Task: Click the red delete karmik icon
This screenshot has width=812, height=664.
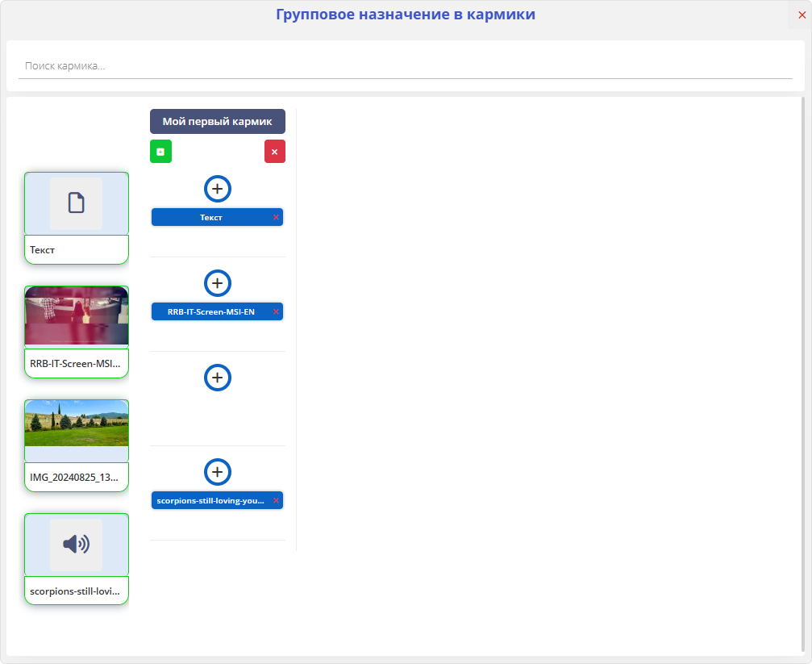Action: (x=274, y=151)
